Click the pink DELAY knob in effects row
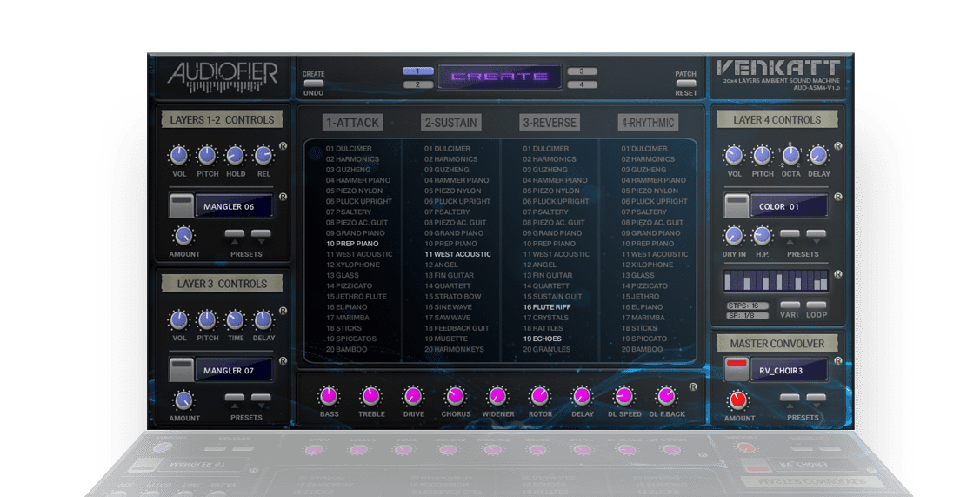Image resolution: width=980 pixels, height=497 pixels. [x=582, y=396]
